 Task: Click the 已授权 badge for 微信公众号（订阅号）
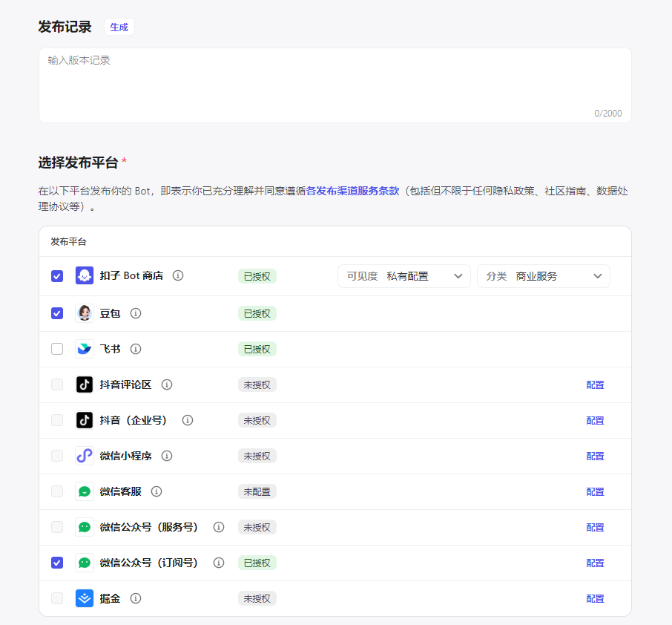tap(257, 563)
